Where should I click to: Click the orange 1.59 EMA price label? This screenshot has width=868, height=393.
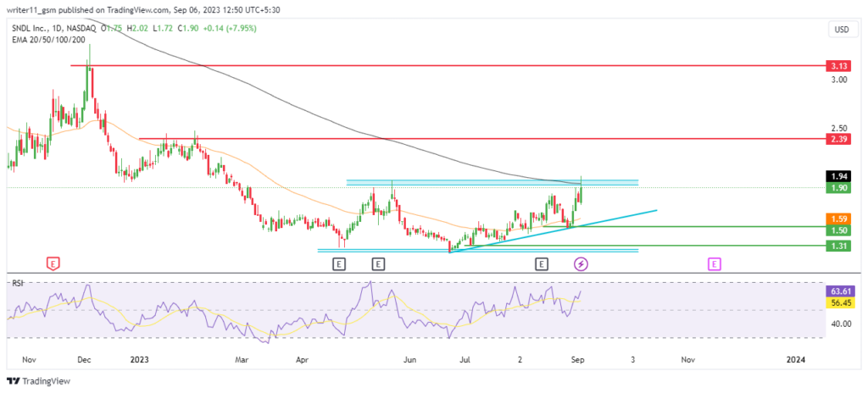tap(838, 219)
